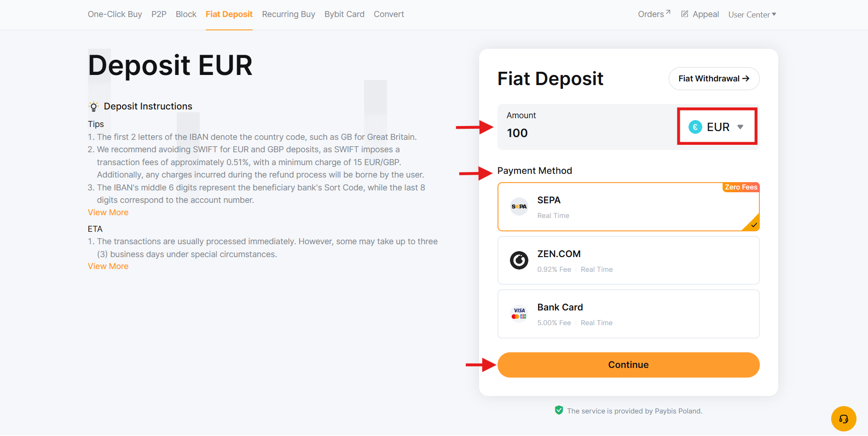Open the Recurring Buy tab

(289, 14)
